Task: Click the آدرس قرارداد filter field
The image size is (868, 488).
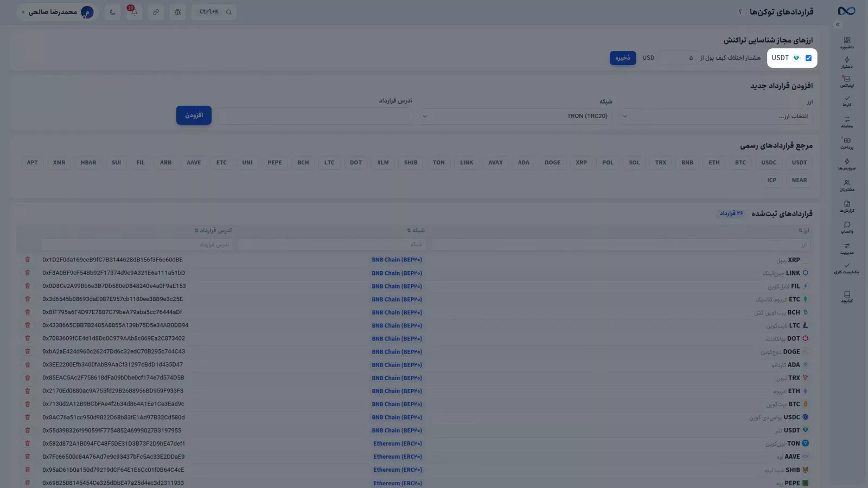Action: coord(137,245)
